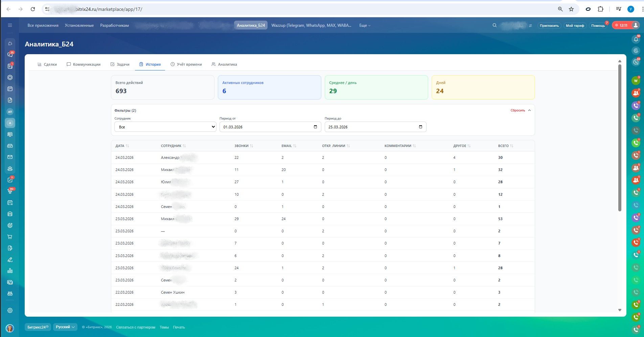Open the Сотрудник dropdown filter

(x=165, y=127)
